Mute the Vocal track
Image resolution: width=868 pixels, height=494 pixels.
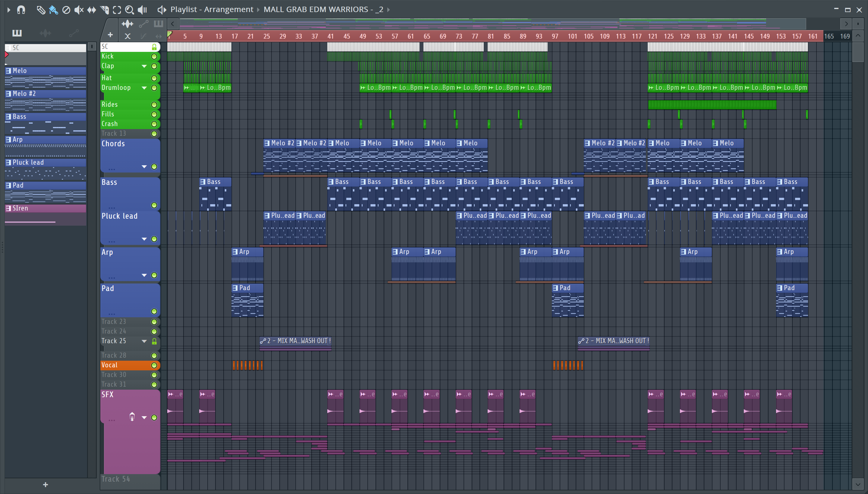coord(154,365)
